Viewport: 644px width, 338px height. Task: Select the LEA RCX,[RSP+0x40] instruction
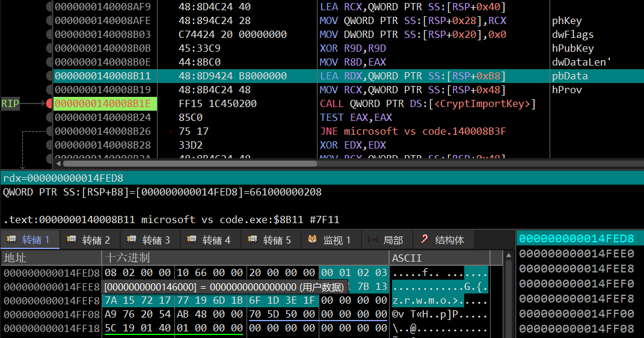(x=412, y=7)
